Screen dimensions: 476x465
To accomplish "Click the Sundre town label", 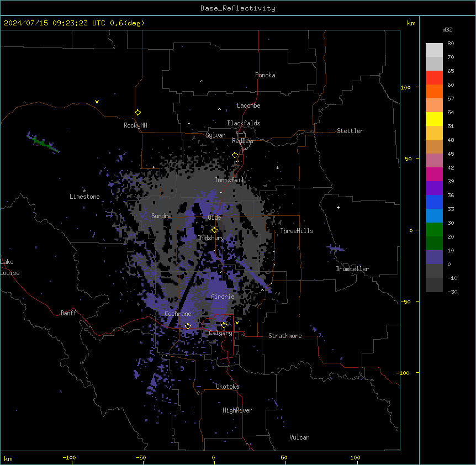I will coord(161,216).
